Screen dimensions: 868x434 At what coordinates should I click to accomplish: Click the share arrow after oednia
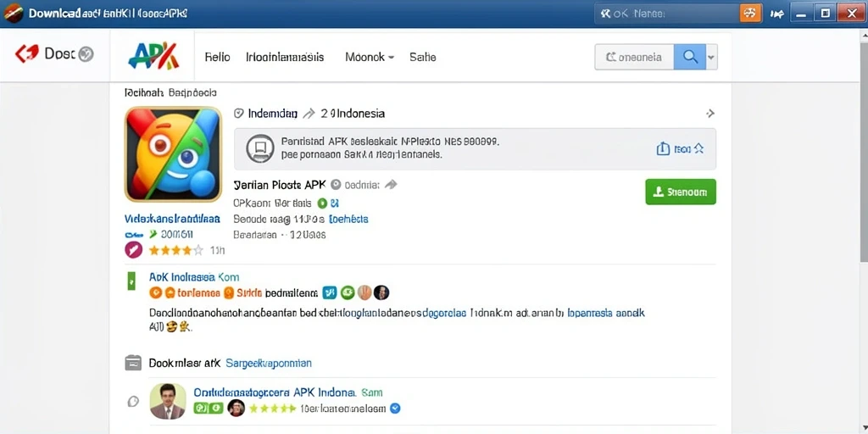391,184
